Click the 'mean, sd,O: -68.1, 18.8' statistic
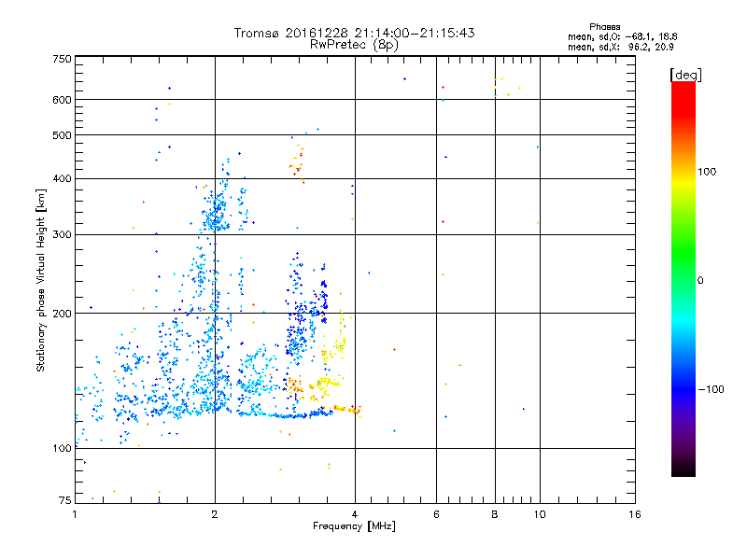Image resolution: width=747 pixels, height=560 pixels. (622, 36)
